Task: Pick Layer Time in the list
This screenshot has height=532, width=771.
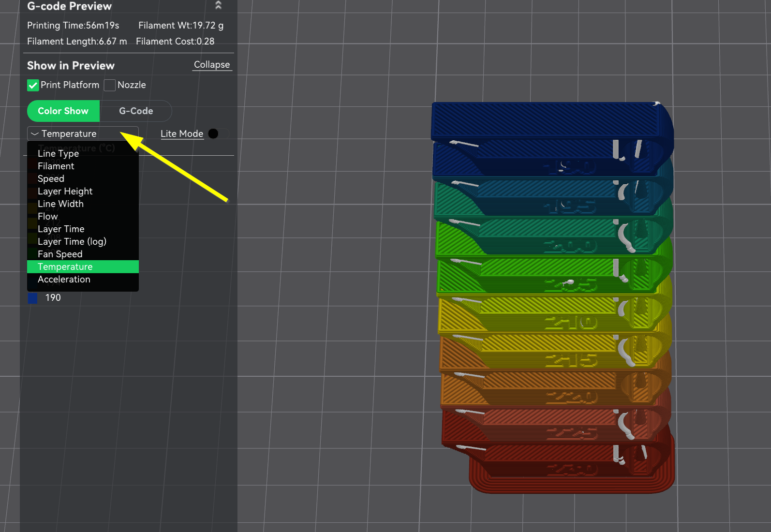Action: point(61,229)
